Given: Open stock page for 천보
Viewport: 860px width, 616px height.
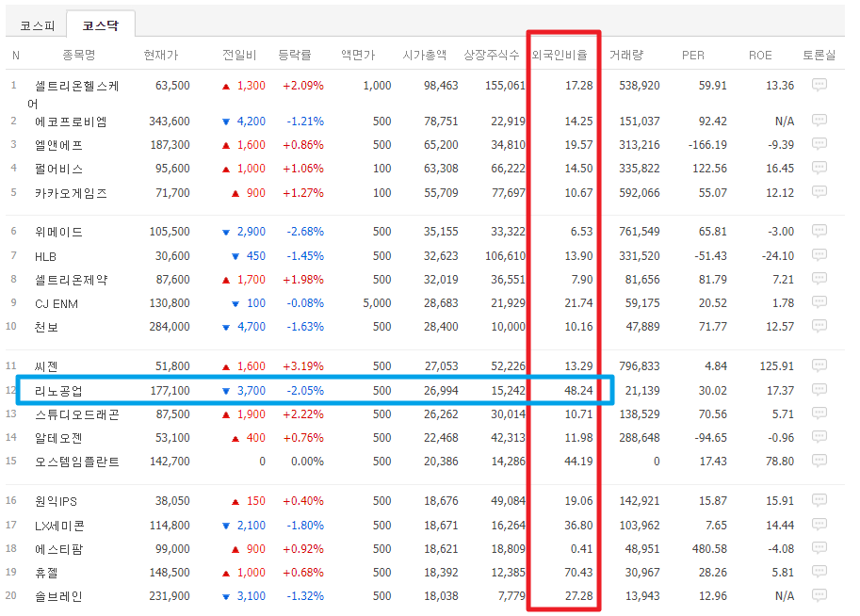Looking at the screenshot, I should [46, 327].
